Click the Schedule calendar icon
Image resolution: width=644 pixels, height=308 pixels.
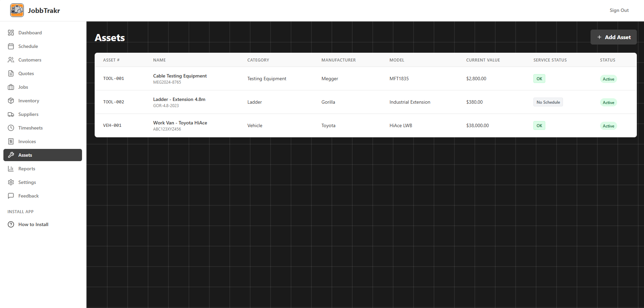click(11, 46)
